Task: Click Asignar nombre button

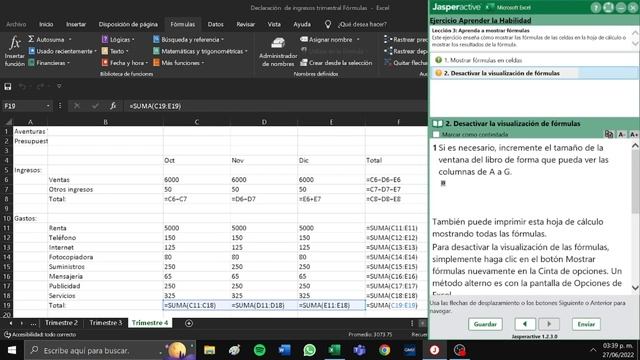Action: [326, 40]
